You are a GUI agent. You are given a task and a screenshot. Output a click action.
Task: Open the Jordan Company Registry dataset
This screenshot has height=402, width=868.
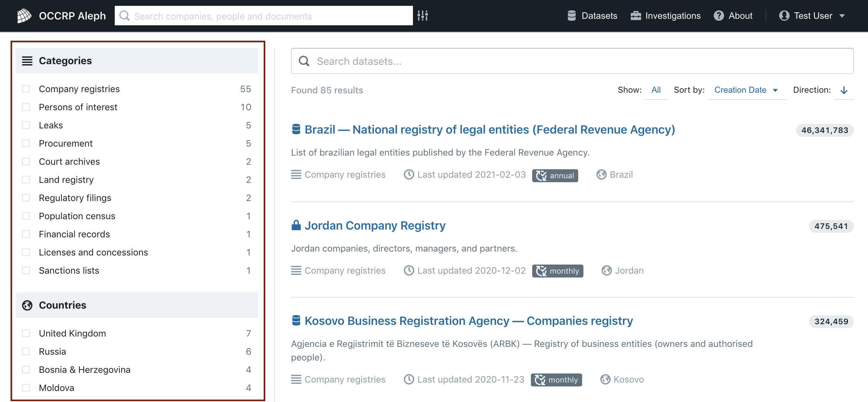pyautogui.click(x=375, y=225)
